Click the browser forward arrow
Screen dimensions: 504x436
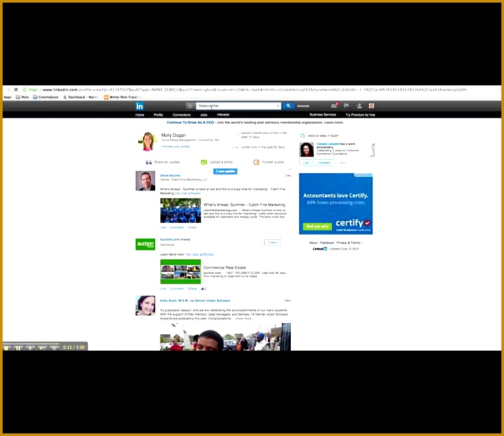(8, 90)
